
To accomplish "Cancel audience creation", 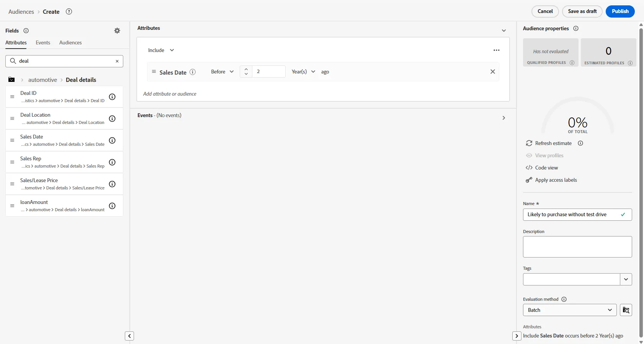I will tap(545, 11).
